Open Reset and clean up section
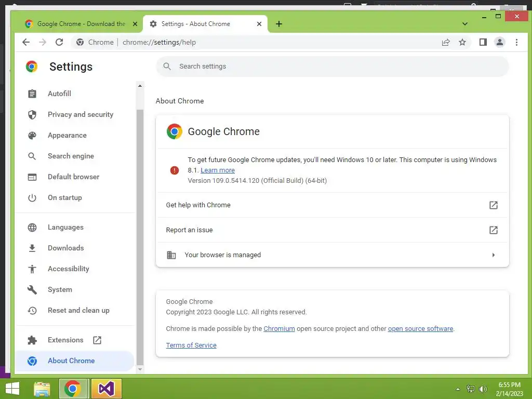Viewport: 532px width, 399px height. [75, 310]
